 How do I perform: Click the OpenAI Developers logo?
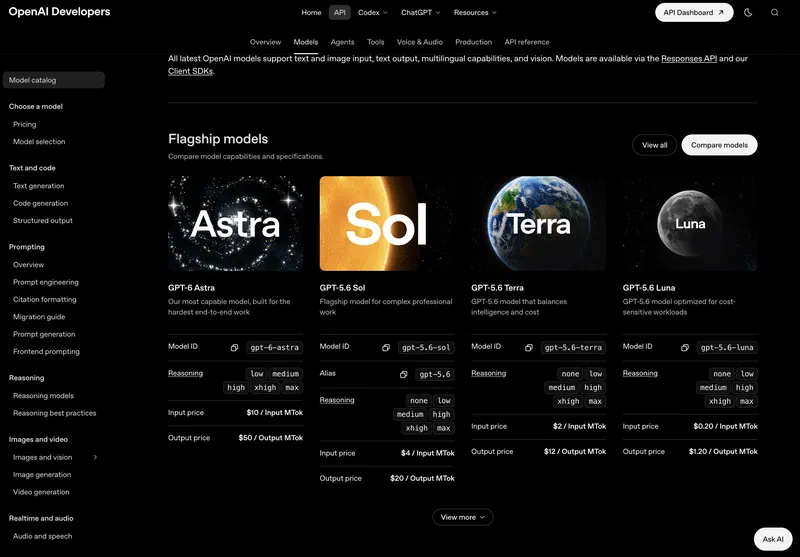(x=59, y=12)
